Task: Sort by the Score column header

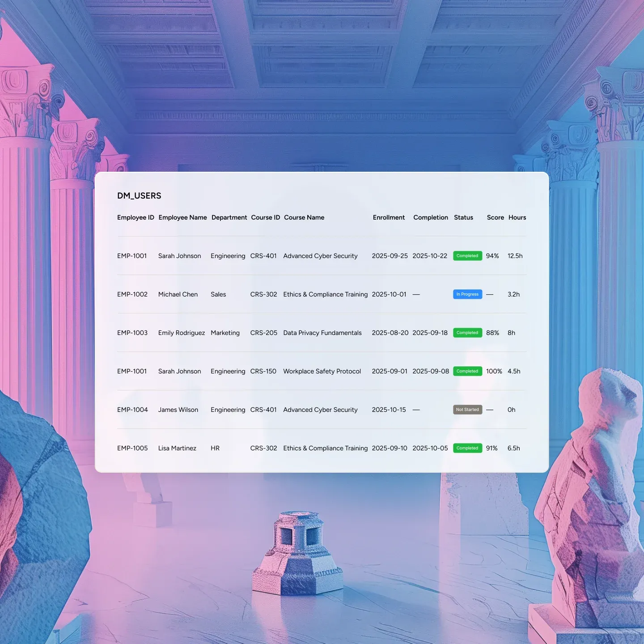Action: coord(495,217)
